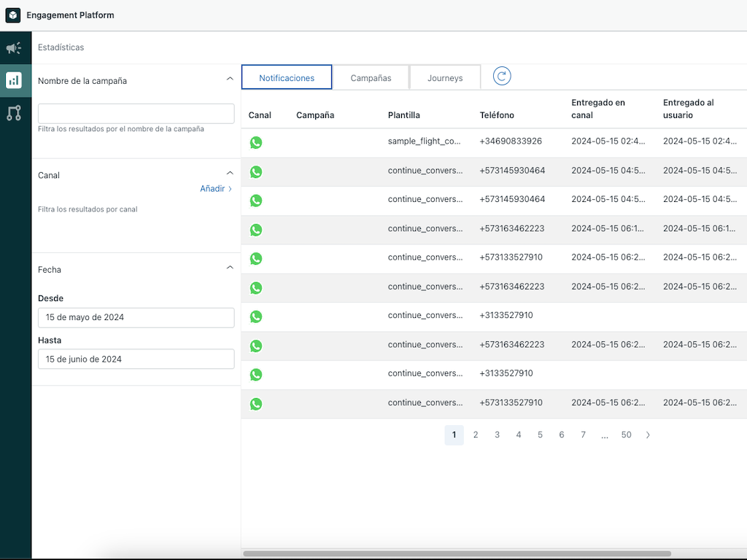The height and width of the screenshot is (560, 747).
Task: Switch to the Campañas tab
Action: point(371,77)
